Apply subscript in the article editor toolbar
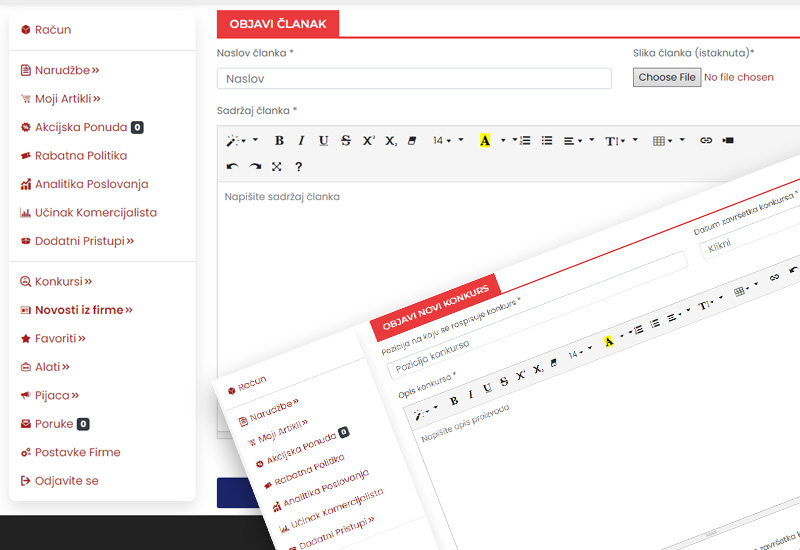The width and height of the screenshot is (800, 550). [x=391, y=141]
